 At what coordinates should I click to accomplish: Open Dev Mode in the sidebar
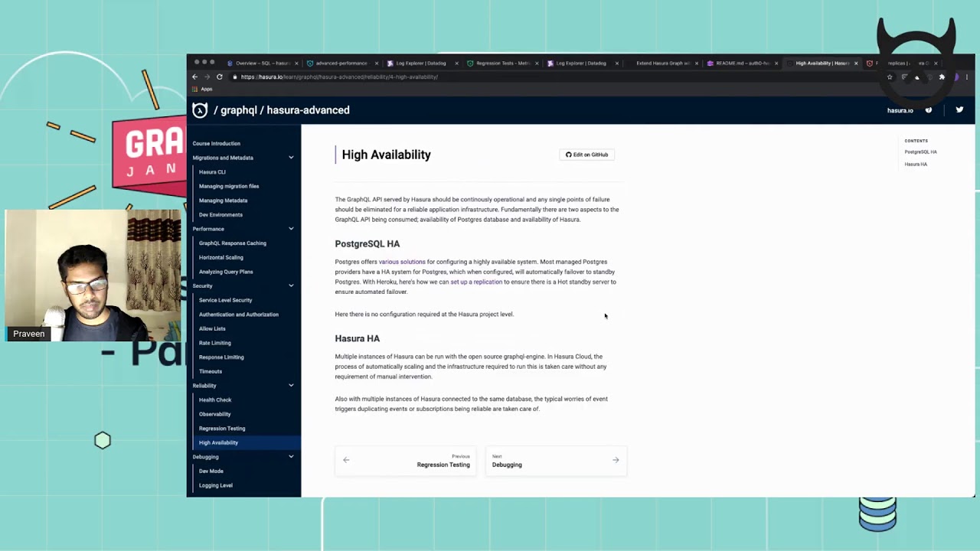tap(211, 471)
